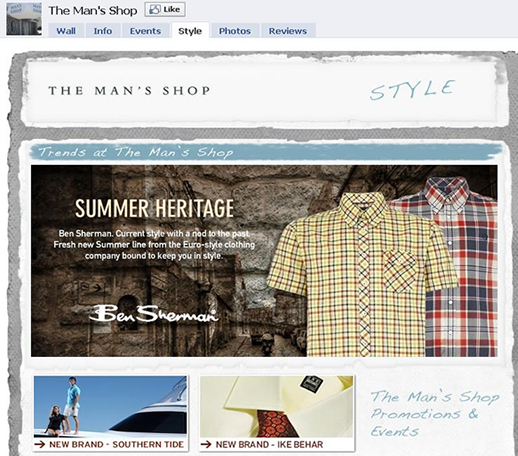Open the Summer Heritage banner headline

(154, 208)
